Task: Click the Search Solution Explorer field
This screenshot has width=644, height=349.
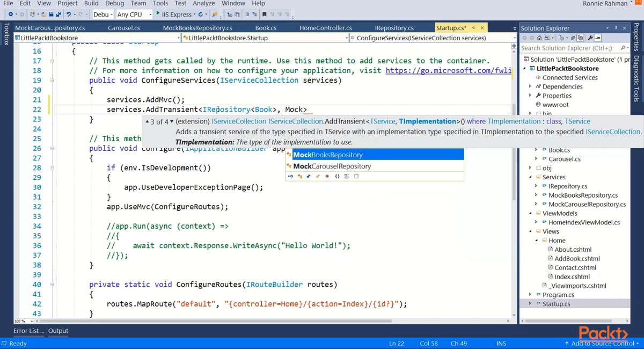Action: (x=569, y=48)
